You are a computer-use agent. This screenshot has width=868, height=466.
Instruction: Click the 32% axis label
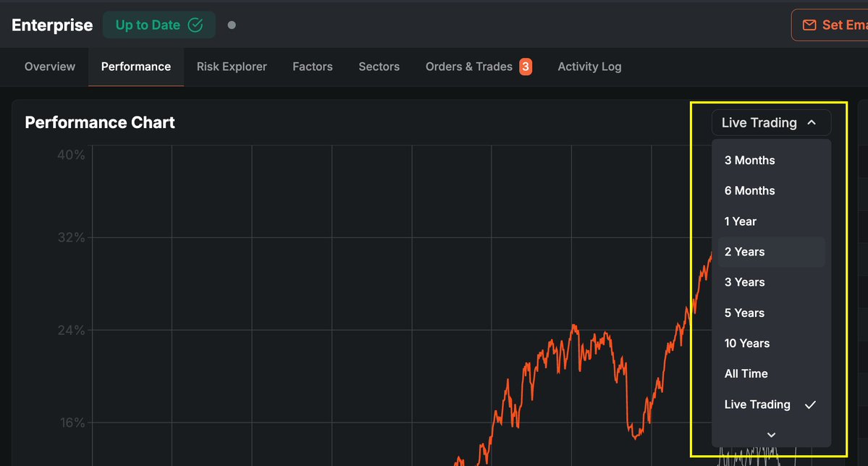click(72, 237)
